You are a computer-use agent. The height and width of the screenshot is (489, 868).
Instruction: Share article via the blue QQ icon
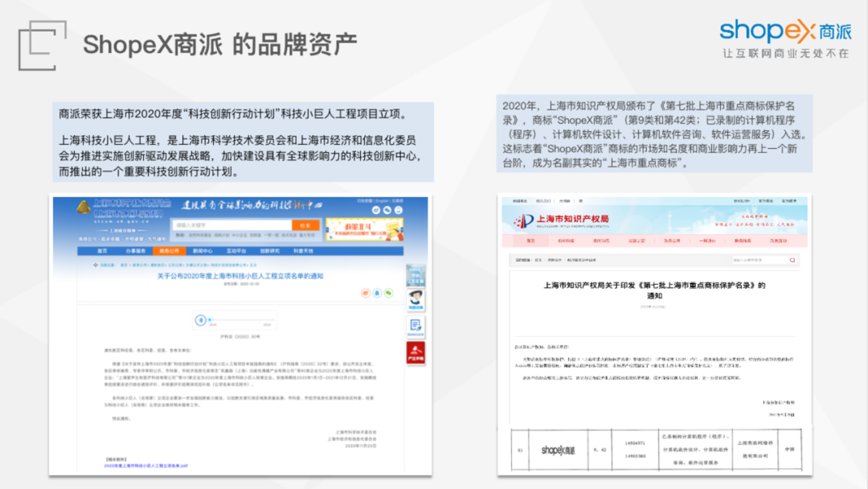(377, 293)
